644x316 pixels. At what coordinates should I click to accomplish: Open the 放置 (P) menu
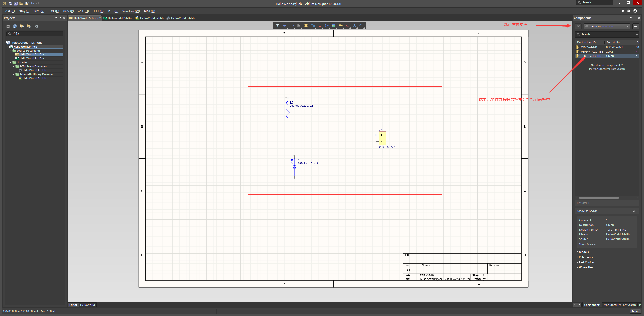68,11
